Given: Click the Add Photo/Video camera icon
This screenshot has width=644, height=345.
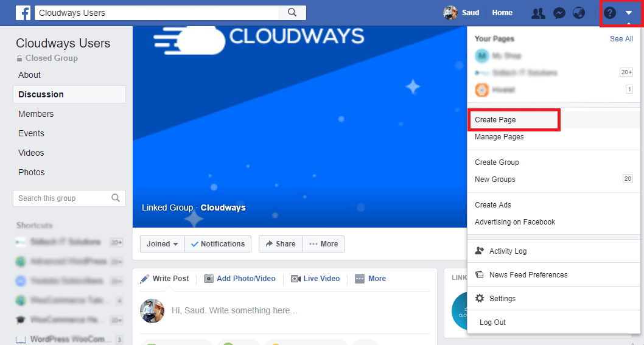Looking at the screenshot, I should click(x=209, y=279).
